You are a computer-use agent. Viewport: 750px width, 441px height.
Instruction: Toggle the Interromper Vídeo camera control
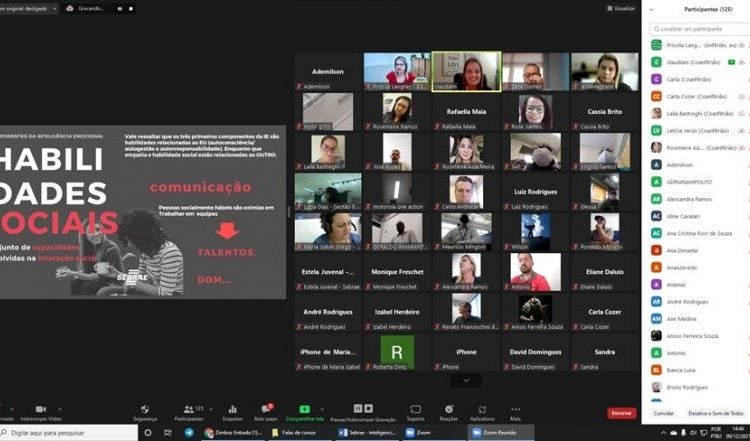pos(41,409)
